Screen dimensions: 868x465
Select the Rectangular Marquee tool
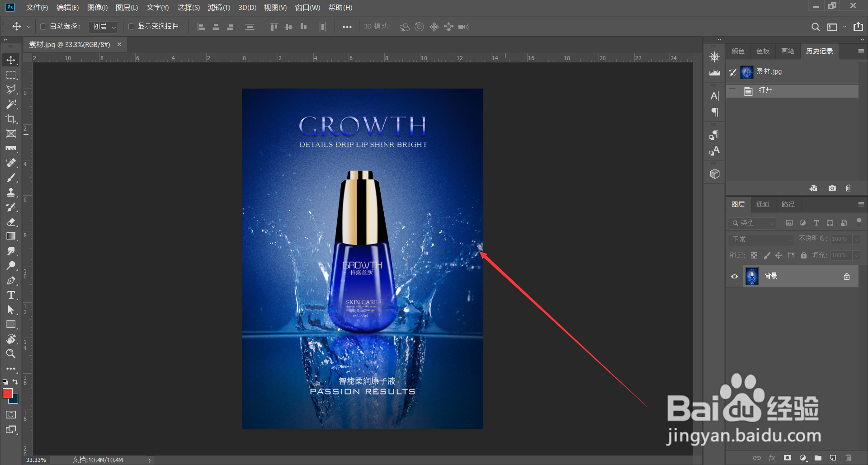coord(11,75)
